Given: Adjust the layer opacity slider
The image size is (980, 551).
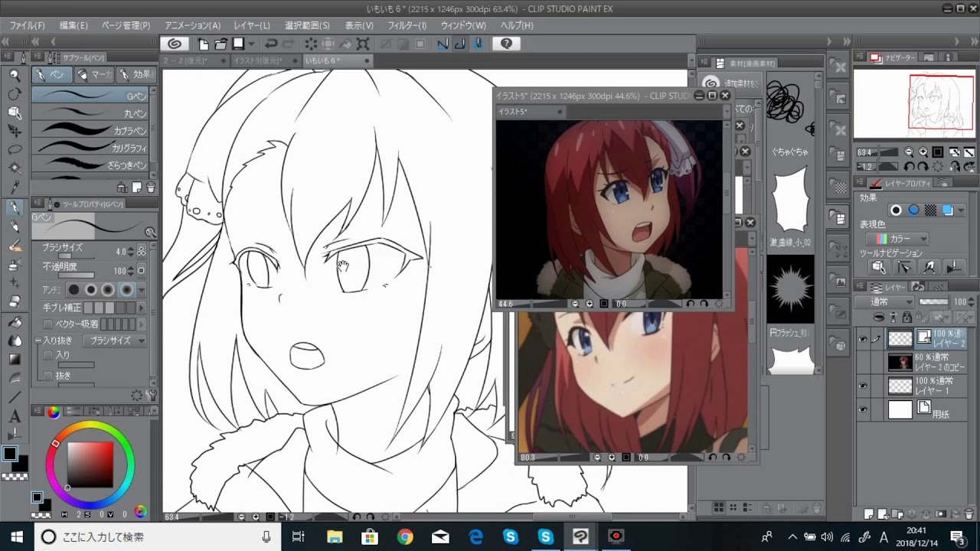Looking at the screenshot, I should click(x=933, y=302).
